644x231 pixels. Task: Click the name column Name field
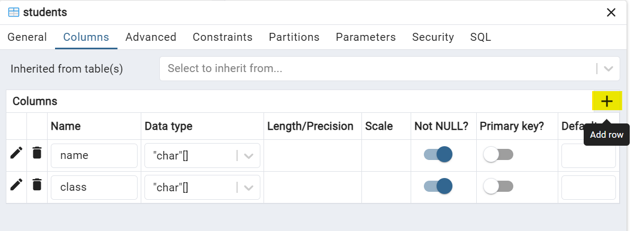tap(94, 156)
